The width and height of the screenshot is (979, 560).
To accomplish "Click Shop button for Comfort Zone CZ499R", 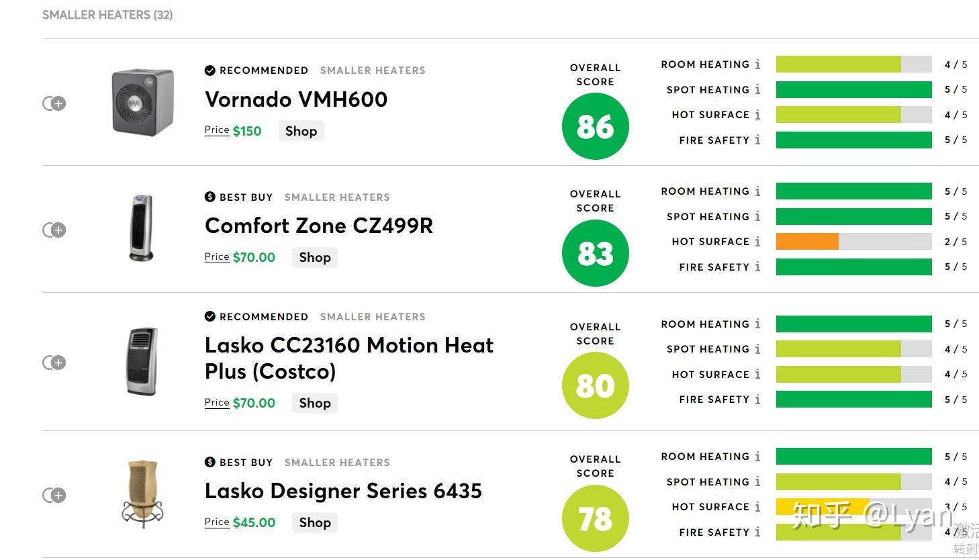I will point(315,257).
